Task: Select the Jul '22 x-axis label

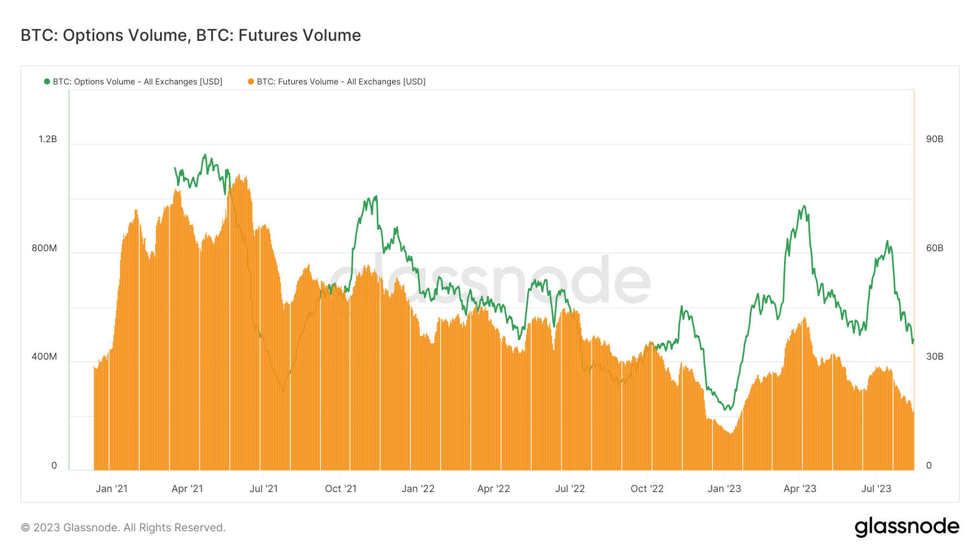Action: point(570,489)
